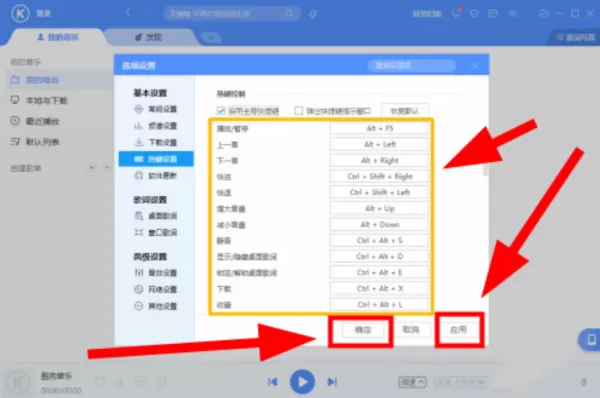This screenshot has height=398, width=600.
Task: Click the heart favorite icon in player bar
Action: 100,382
